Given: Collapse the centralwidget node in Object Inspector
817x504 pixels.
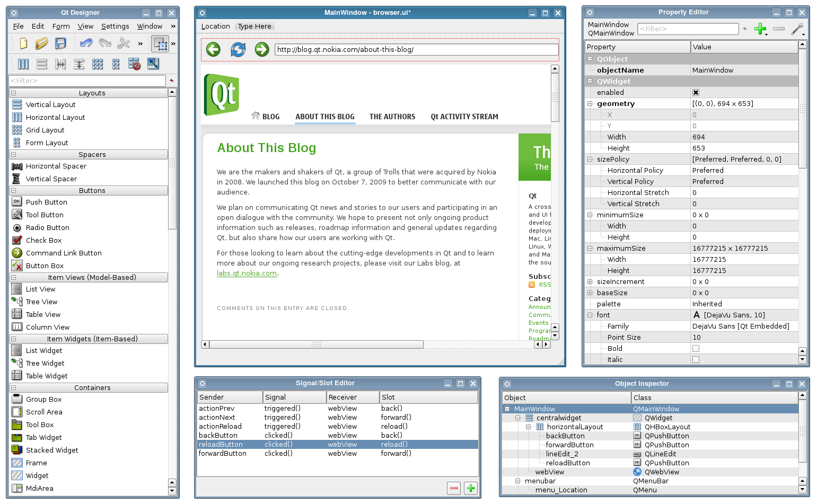Looking at the screenshot, I should pos(518,418).
